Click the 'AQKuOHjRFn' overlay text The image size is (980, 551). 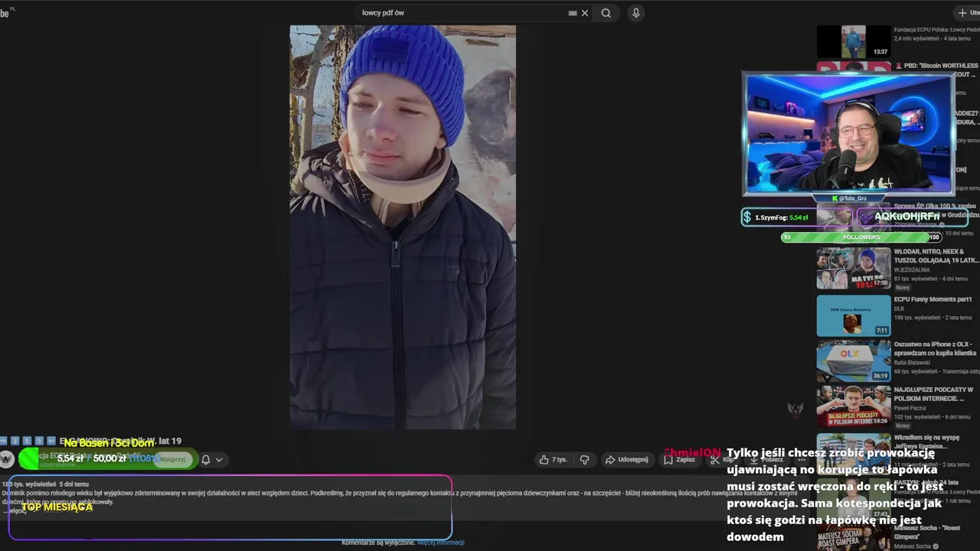[x=906, y=217]
